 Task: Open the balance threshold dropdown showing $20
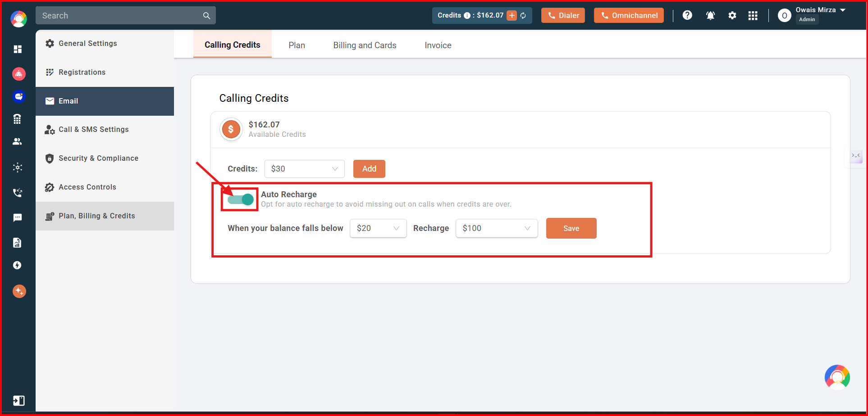378,228
